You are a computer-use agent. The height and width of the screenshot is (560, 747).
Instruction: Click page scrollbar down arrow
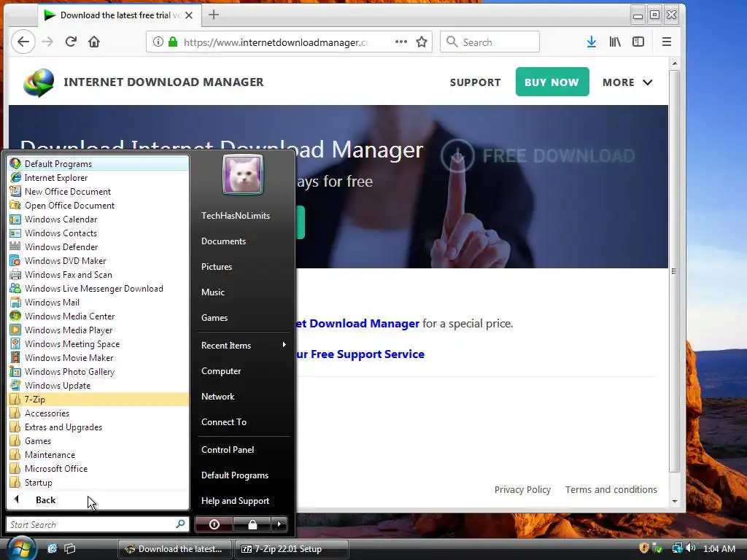click(x=675, y=501)
